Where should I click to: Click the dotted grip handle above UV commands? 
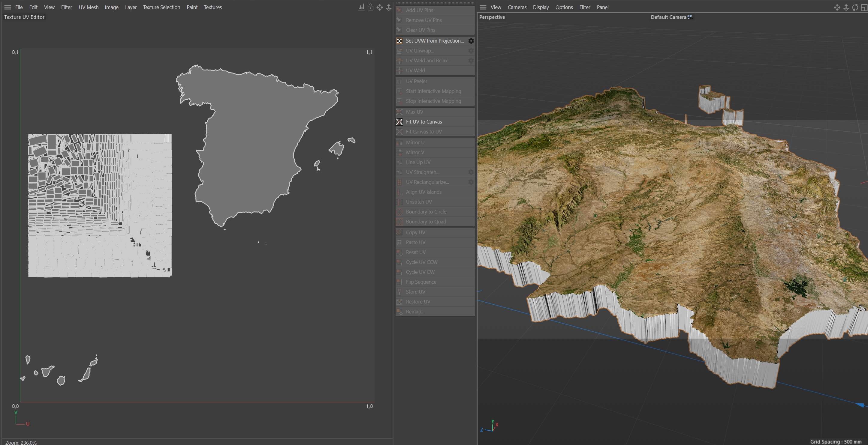pos(435,3)
